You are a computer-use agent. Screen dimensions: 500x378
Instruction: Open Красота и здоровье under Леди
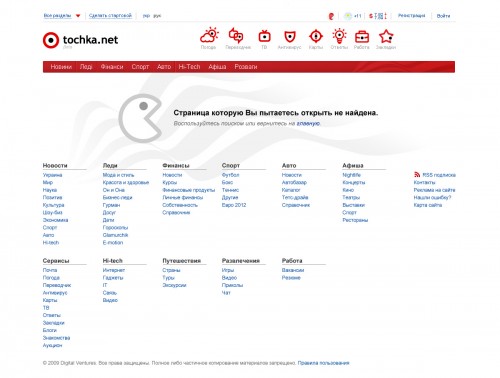(126, 182)
